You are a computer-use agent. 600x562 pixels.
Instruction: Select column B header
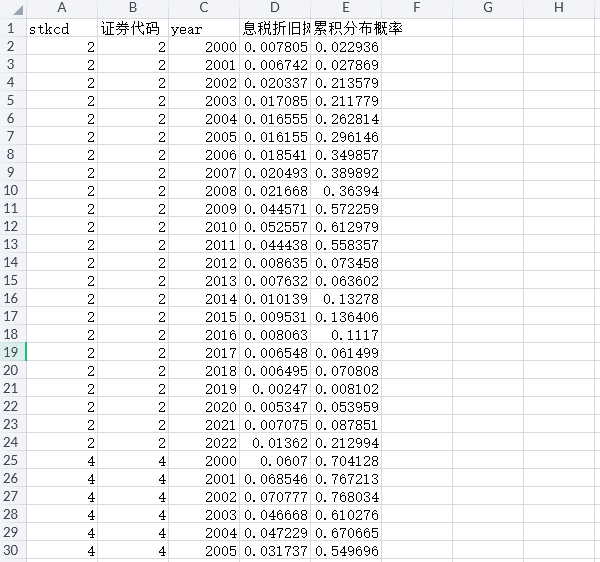point(133,7)
